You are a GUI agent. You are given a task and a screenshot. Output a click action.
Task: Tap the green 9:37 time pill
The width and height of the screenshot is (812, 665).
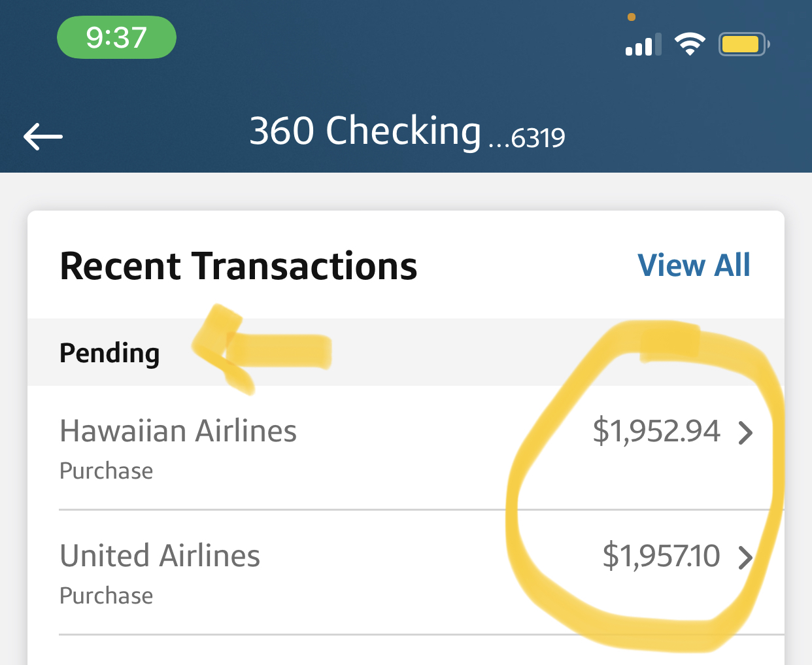tap(116, 37)
